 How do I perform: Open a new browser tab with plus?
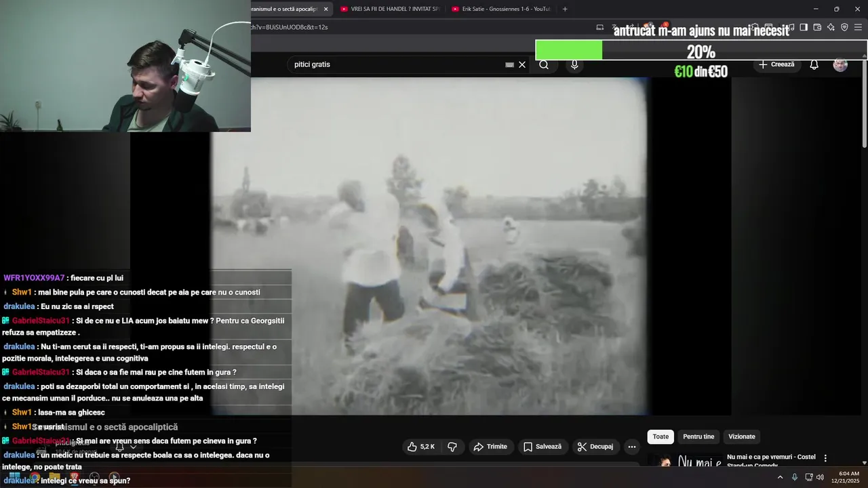[565, 9]
